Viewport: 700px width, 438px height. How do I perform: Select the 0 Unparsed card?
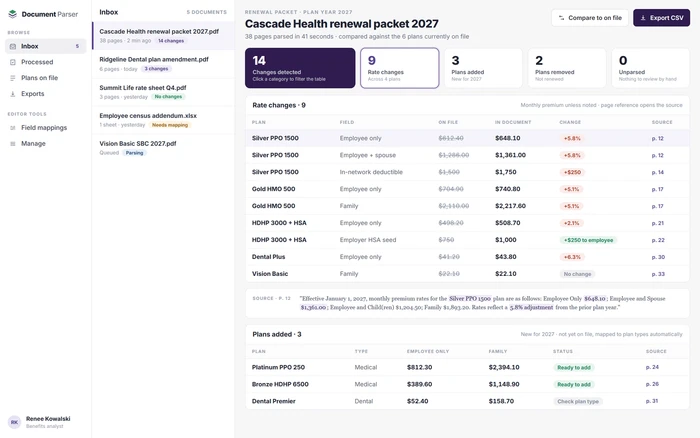click(x=650, y=68)
